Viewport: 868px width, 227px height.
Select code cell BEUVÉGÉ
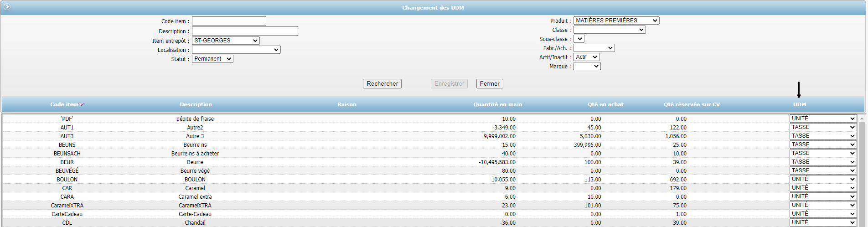(67, 171)
